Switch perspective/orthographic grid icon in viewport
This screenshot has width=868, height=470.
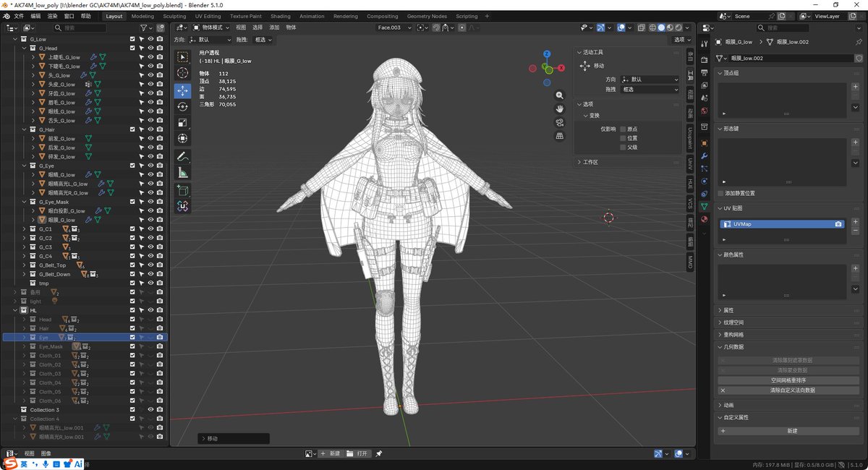559,134
